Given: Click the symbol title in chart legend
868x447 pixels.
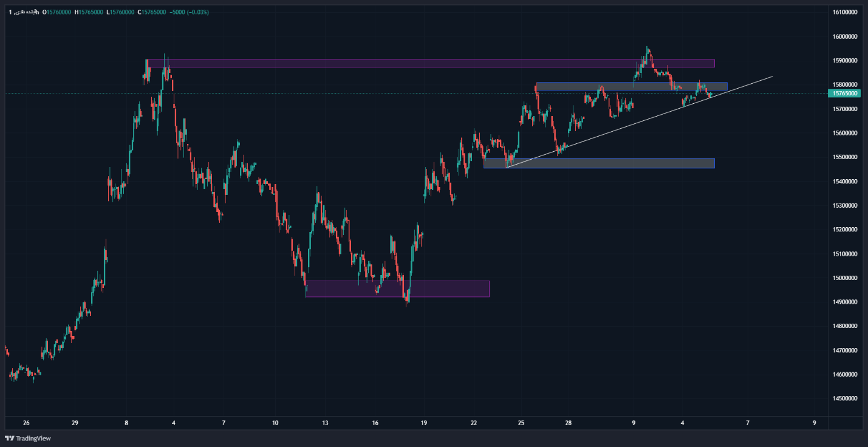Looking at the screenshot, I should (22, 12).
